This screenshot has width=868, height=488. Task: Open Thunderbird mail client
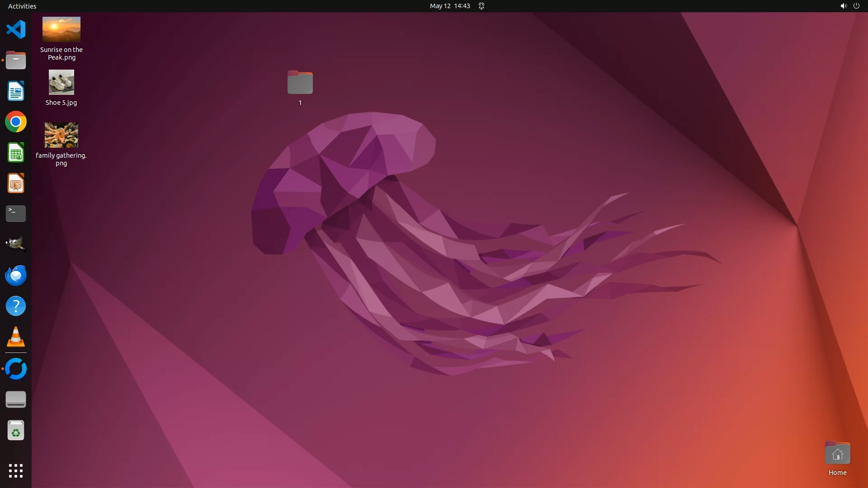(16, 275)
